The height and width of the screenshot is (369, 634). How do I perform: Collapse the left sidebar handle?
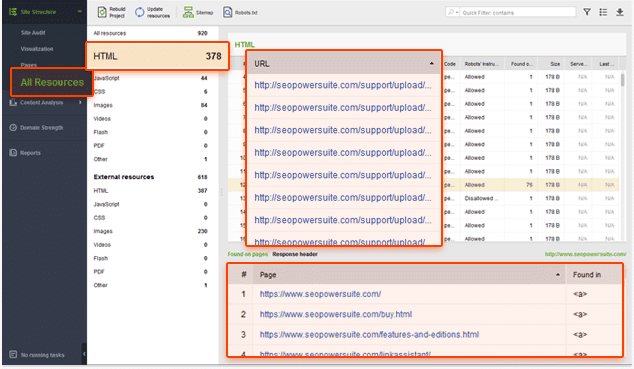coord(84,354)
